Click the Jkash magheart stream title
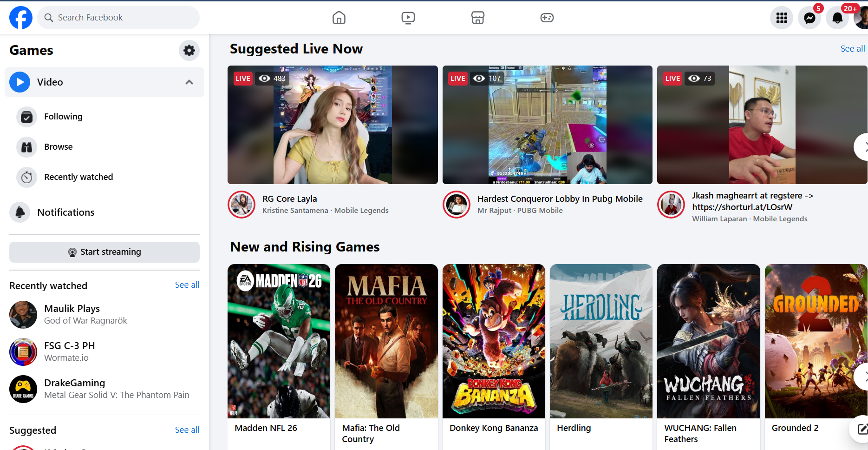The image size is (868, 450). [x=752, y=201]
